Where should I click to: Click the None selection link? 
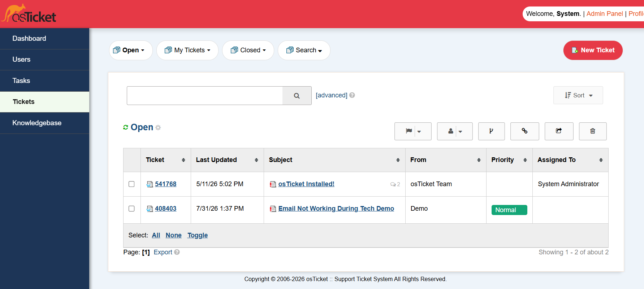pyautogui.click(x=174, y=235)
